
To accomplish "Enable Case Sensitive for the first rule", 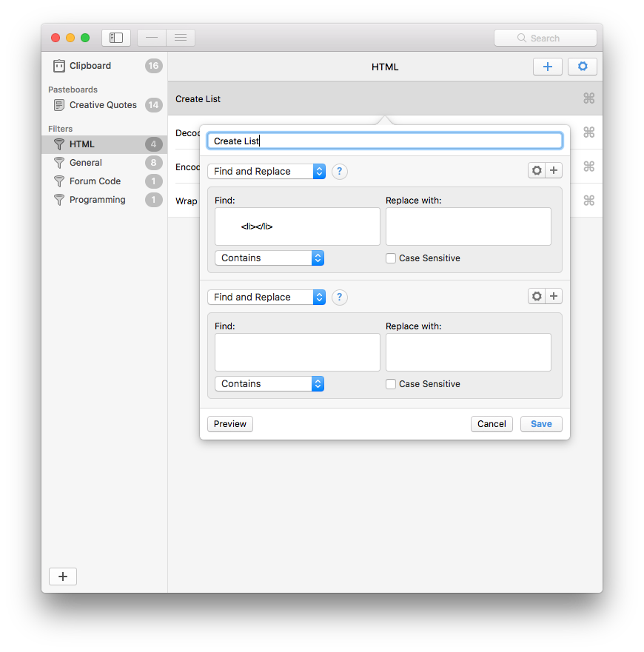I will (x=390, y=258).
